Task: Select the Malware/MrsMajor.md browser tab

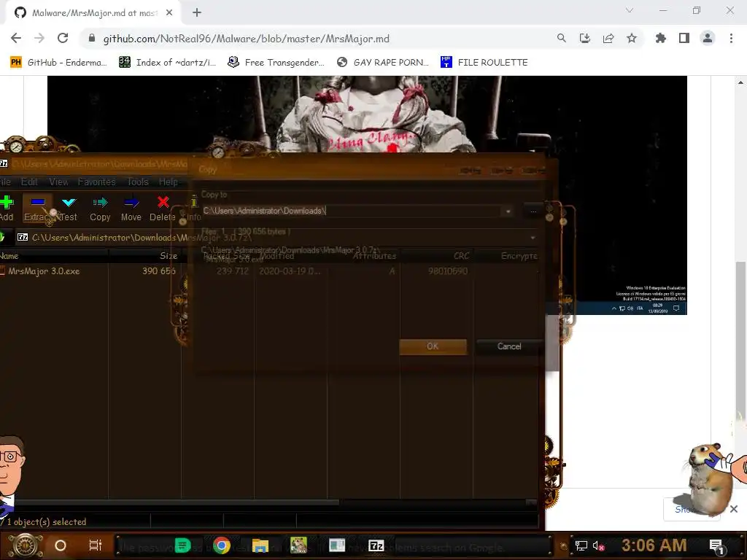Action: point(94,13)
